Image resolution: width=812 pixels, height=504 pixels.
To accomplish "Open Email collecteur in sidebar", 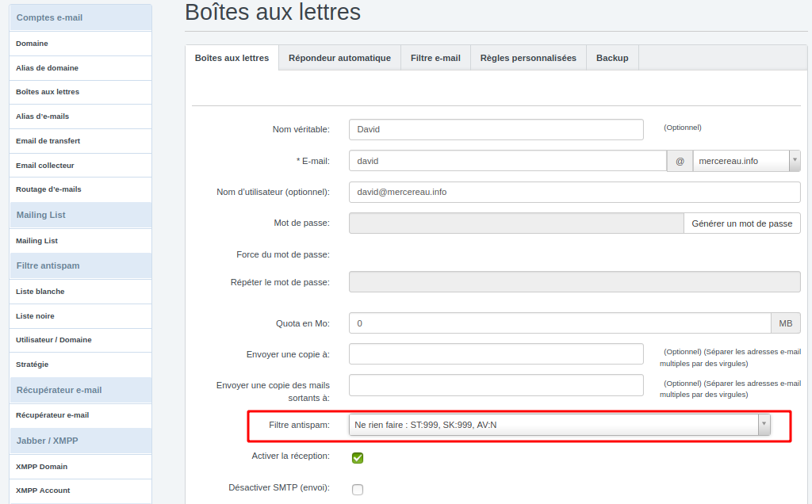I will [44, 166].
